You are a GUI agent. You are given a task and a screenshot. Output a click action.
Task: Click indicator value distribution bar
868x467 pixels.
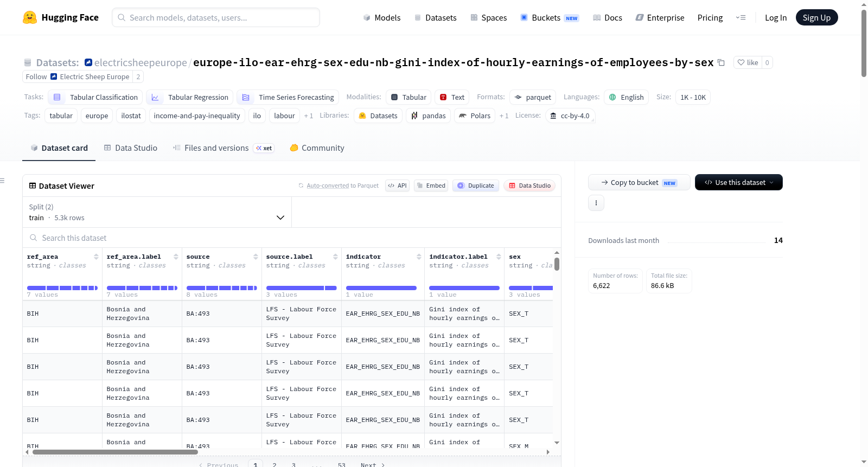click(381, 288)
